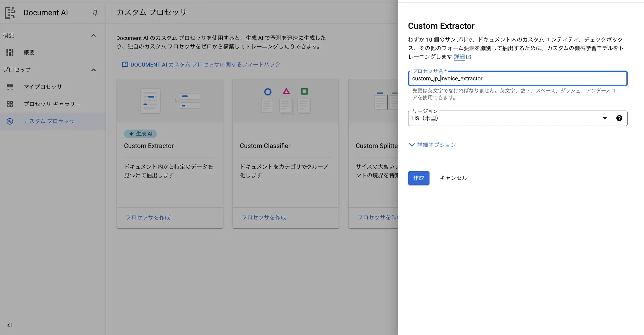Click the 作成 button
The image size is (644, 335).
tap(419, 178)
